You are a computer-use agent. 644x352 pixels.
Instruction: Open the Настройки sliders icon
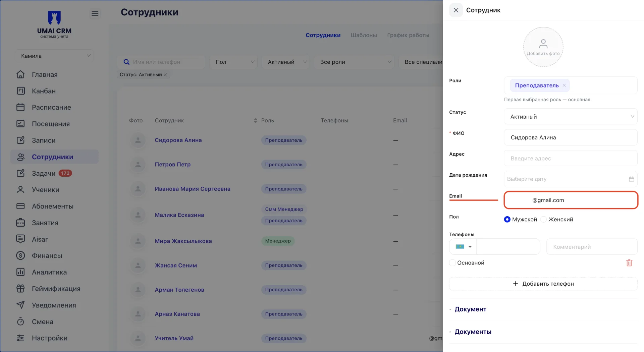point(20,338)
